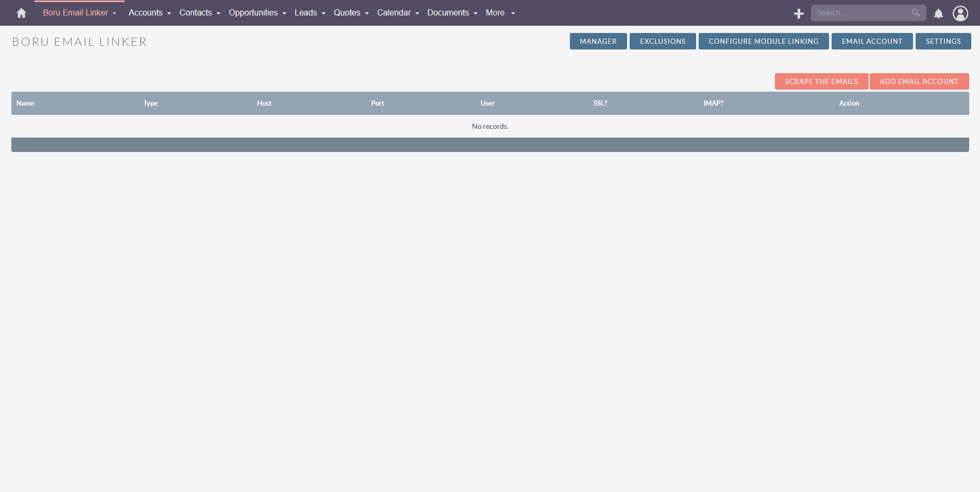Type in the Search field
This screenshot has height=492, width=980.
tap(860, 13)
